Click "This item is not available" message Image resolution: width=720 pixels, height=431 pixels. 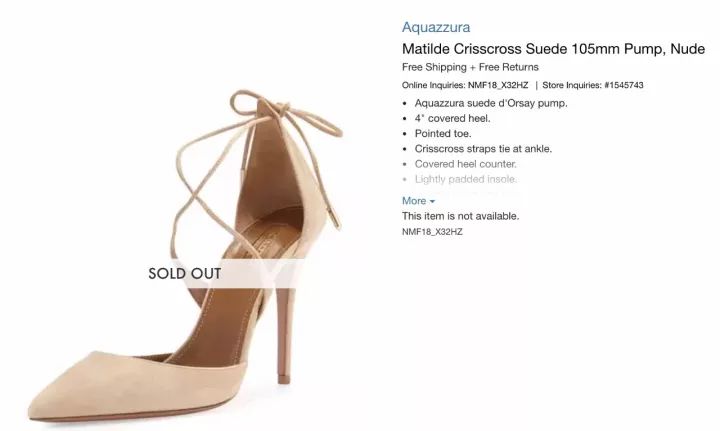[x=460, y=216]
